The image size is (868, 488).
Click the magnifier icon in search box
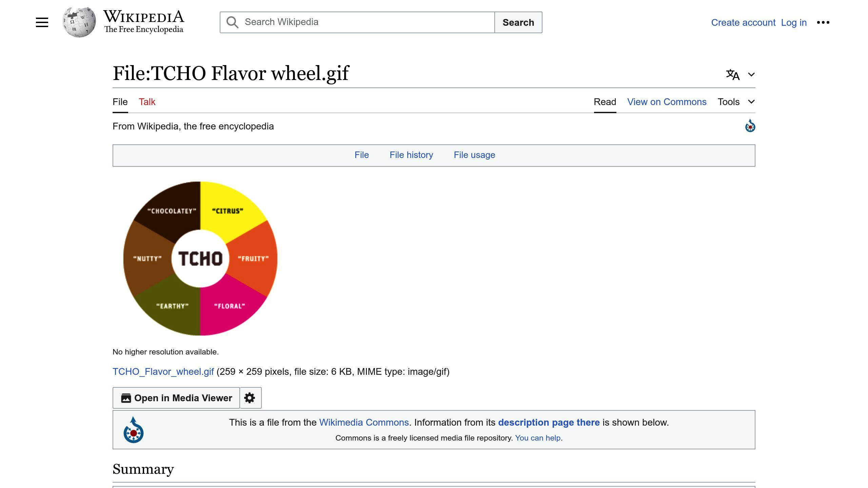pyautogui.click(x=232, y=22)
